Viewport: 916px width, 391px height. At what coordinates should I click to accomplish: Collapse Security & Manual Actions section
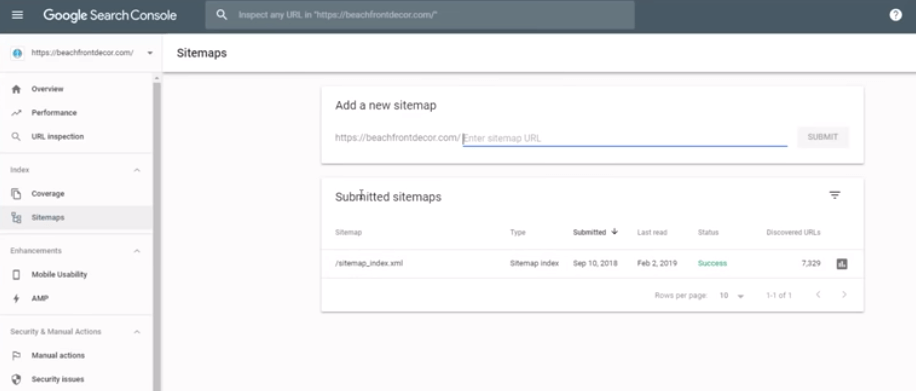(x=137, y=332)
